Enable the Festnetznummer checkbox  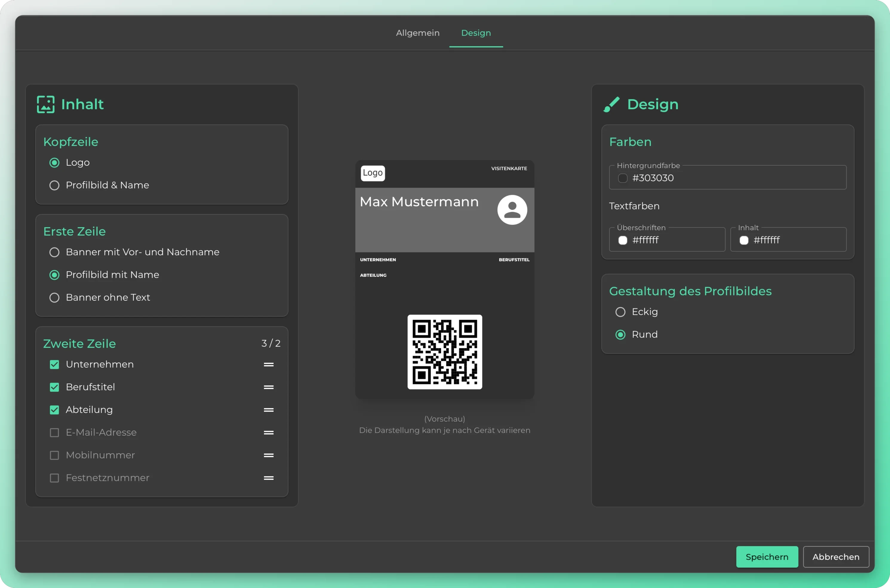[x=54, y=478]
